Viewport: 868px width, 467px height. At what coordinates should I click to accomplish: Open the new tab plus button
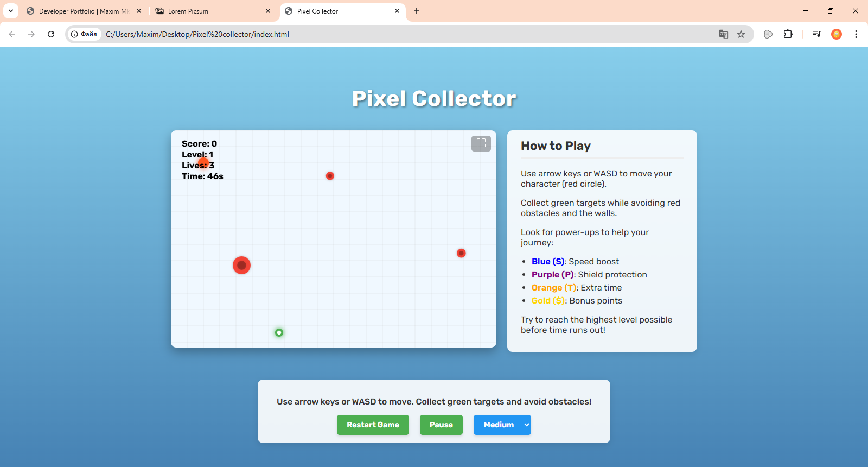(x=417, y=11)
